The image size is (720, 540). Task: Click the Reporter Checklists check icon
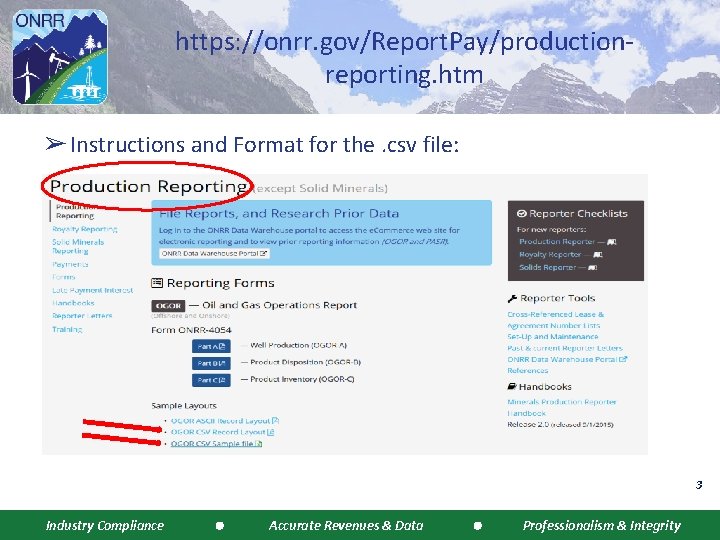(x=521, y=214)
